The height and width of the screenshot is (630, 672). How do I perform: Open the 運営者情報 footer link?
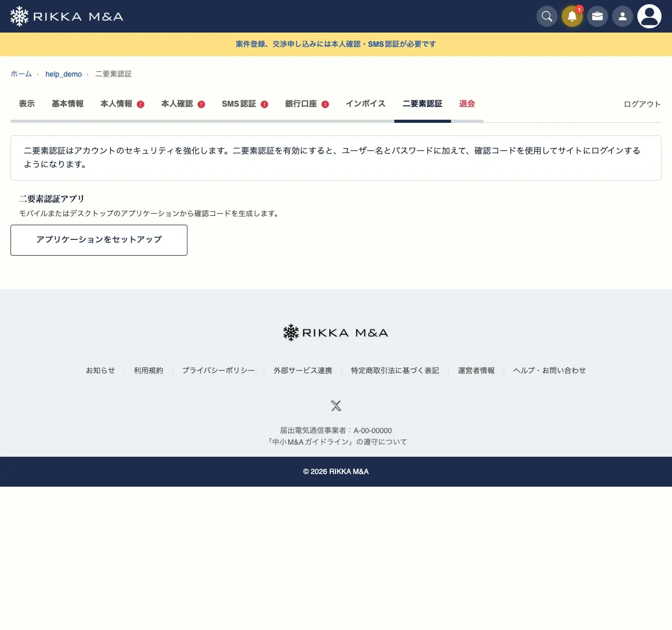coord(476,370)
